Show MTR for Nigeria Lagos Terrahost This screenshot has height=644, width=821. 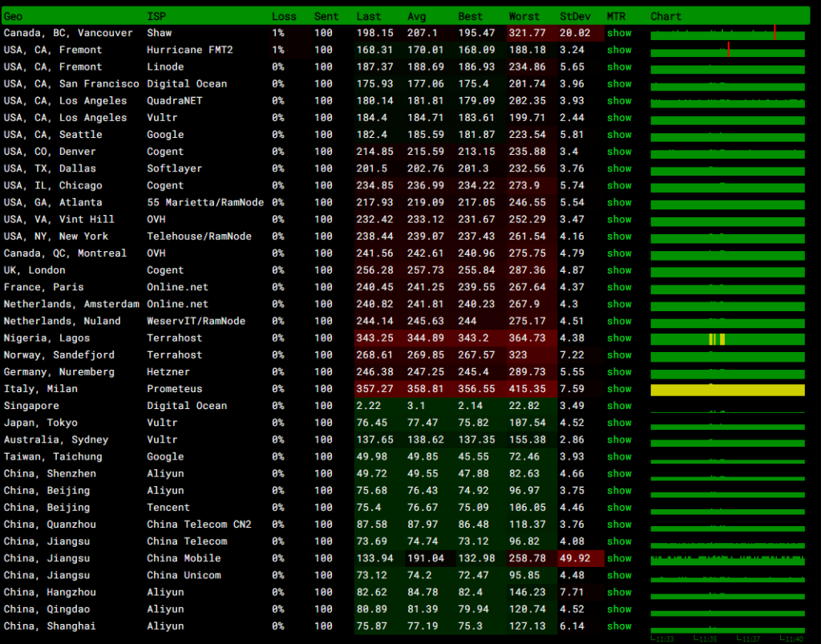point(620,338)
